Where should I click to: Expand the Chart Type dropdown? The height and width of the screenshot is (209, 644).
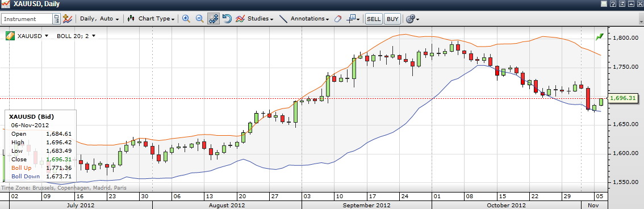[157, 19]
